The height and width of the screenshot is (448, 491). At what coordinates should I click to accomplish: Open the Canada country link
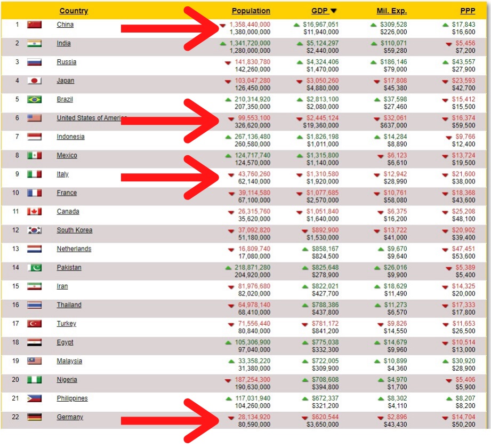(68, 212)
